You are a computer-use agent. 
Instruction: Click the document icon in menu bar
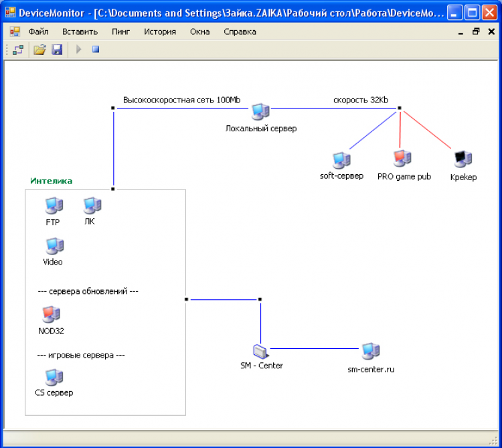point(15,31)
